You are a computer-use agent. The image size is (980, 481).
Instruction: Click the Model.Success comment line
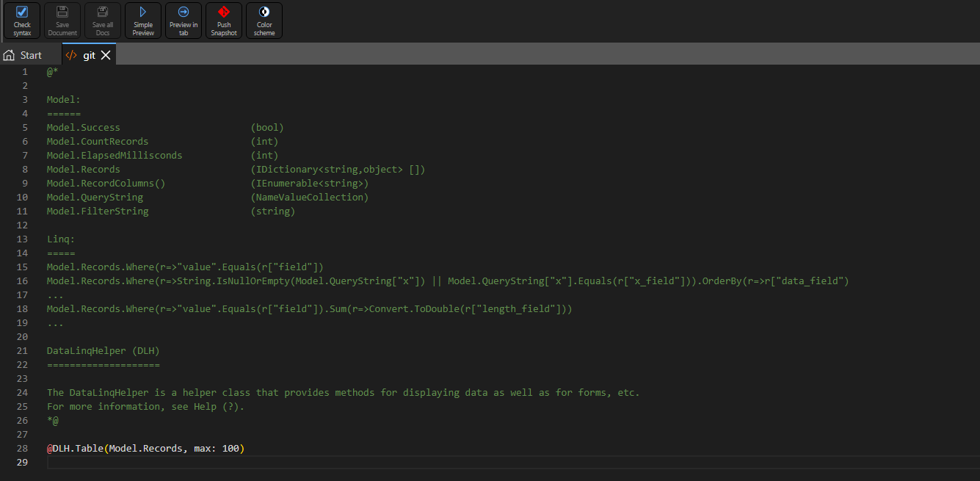coord(165,127)
